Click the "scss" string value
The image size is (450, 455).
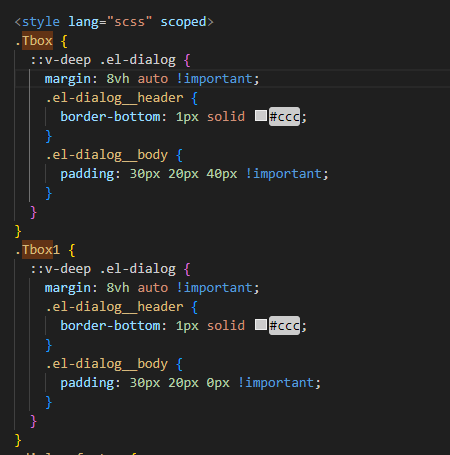point(129,22)
